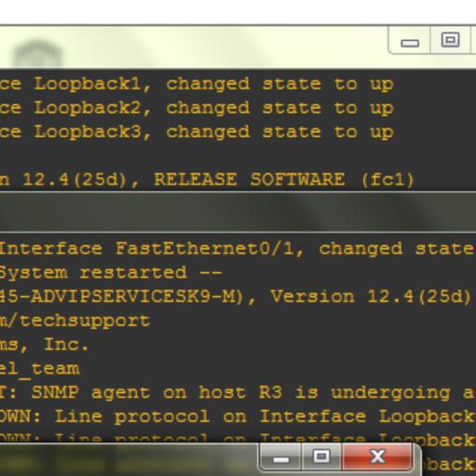476x476 pixels.
Task: Click the ADVIPSERVICESK9-M Version 12.4(25d) line
Action: point(238,296)
